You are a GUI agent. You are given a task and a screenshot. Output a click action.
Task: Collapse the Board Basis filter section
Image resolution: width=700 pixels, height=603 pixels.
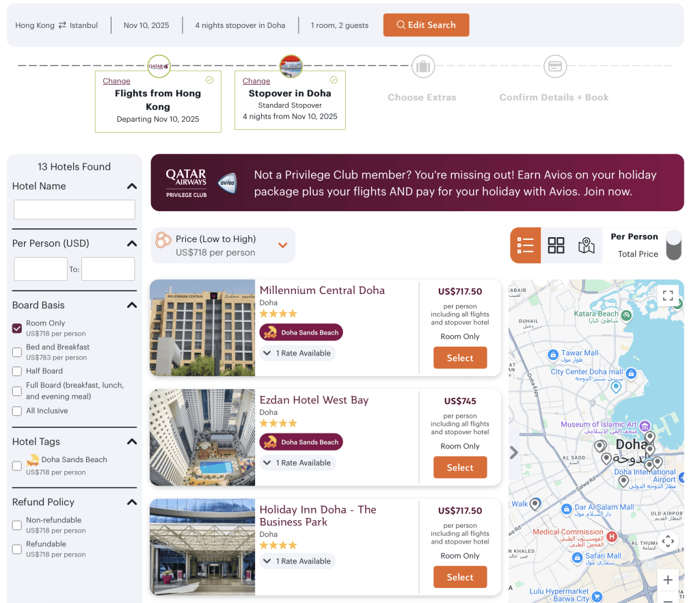(132, 305)
